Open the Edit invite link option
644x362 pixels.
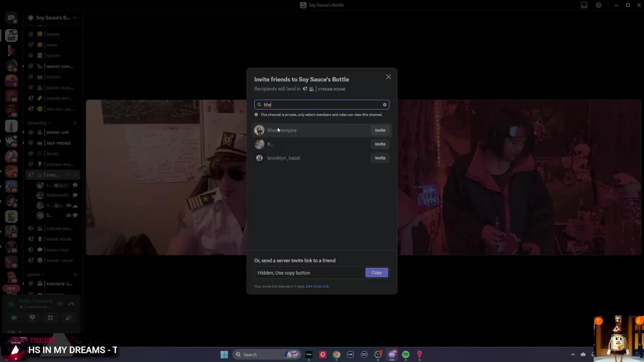(x=317, y=287)
